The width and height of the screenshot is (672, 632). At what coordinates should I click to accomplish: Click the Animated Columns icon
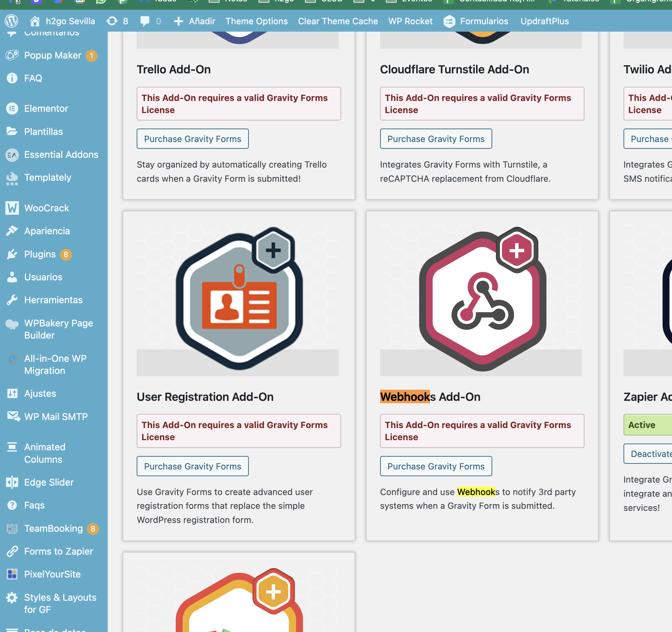coord(12,447)
